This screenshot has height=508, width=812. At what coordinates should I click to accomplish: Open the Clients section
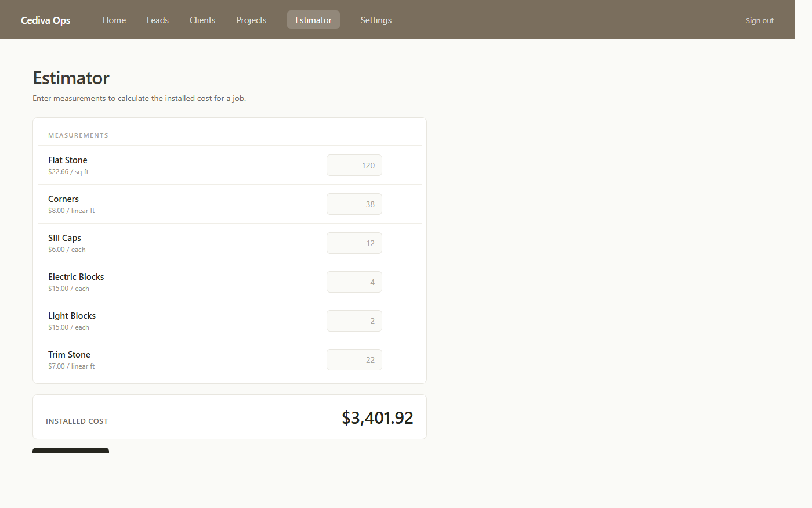tap(202, 20)
